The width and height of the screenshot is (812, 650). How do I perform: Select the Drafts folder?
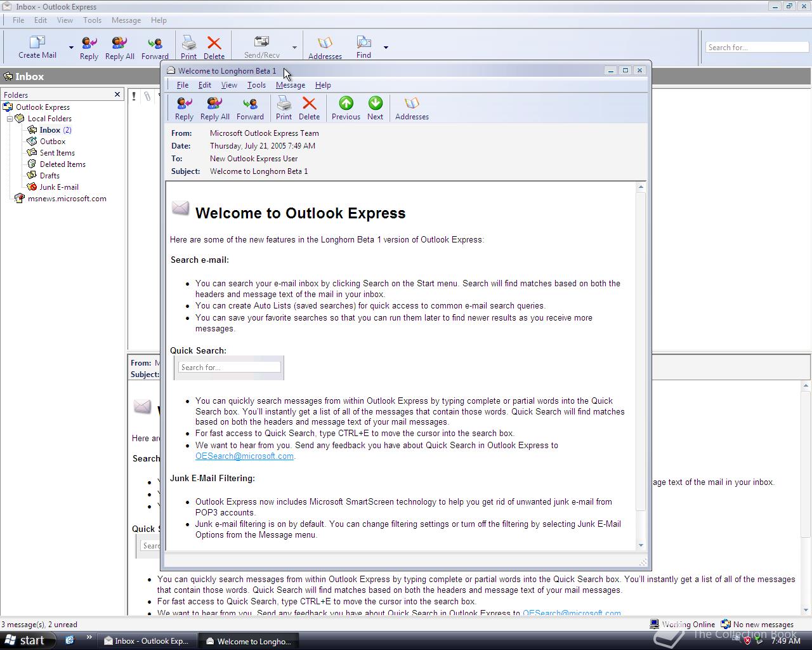click(49, 176)
